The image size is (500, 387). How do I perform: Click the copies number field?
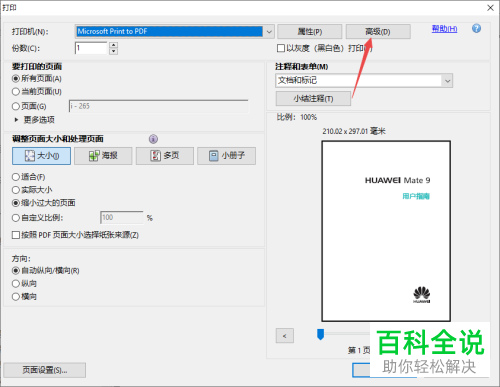click(x=91, y=48)
